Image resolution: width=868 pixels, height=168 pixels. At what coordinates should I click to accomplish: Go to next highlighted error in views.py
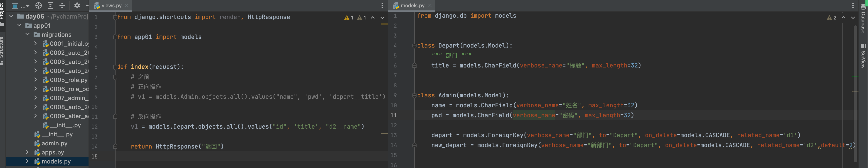pos(382,17)
